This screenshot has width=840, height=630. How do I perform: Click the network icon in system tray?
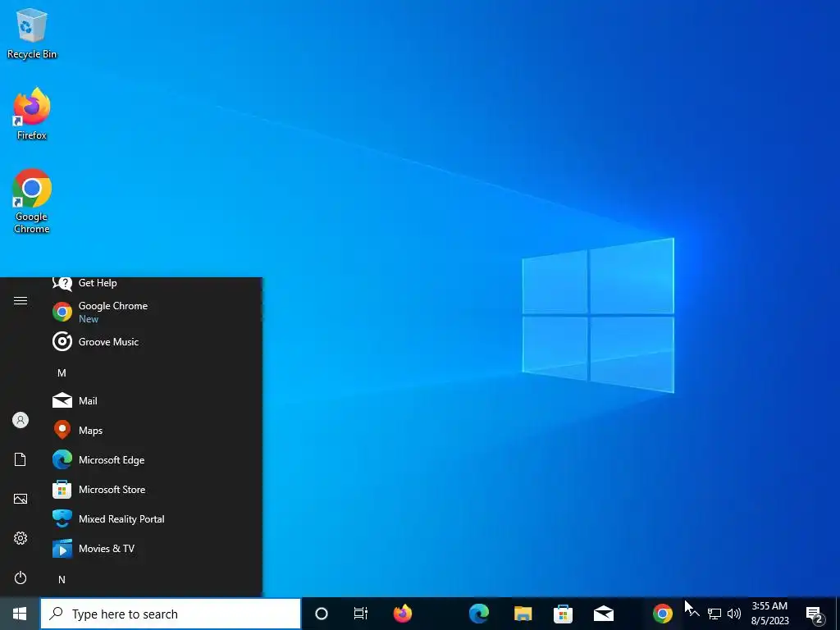[714, 614]
